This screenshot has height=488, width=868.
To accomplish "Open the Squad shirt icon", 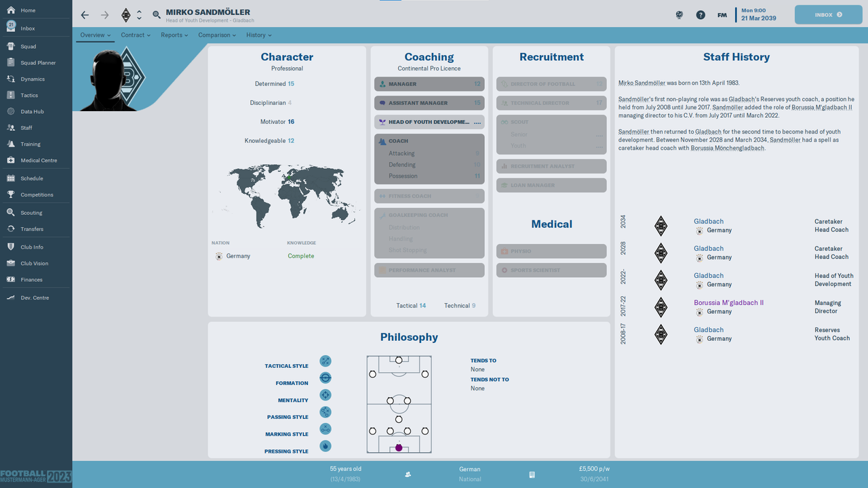I will click(11, 47).
